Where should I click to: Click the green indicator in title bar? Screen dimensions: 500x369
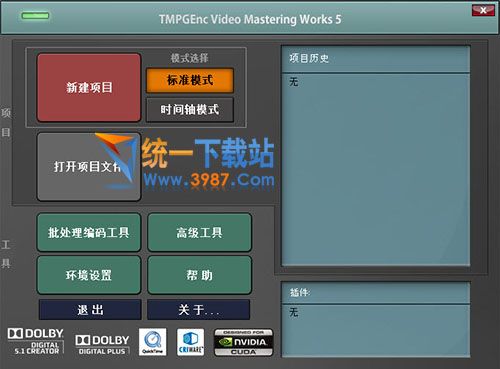pos(35,16)
